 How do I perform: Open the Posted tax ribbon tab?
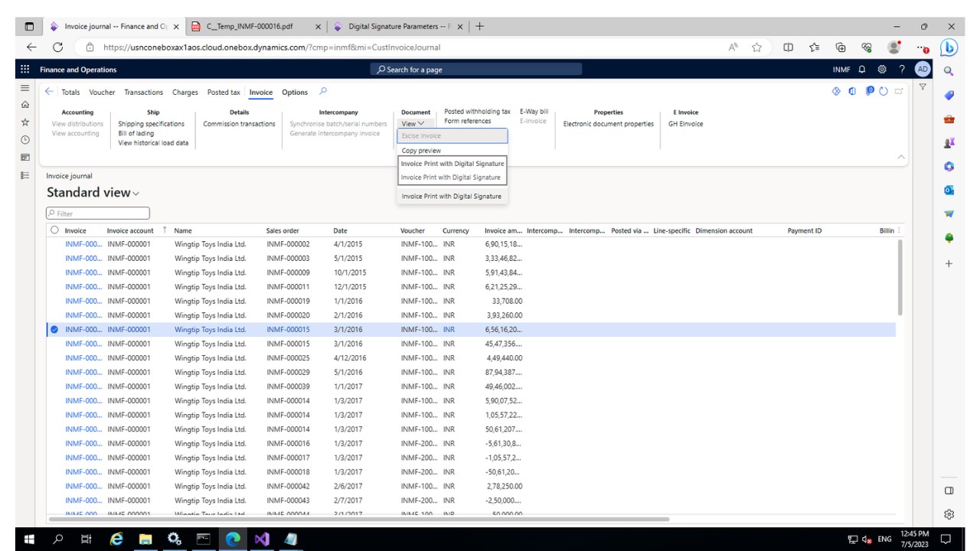pos(224,93)
